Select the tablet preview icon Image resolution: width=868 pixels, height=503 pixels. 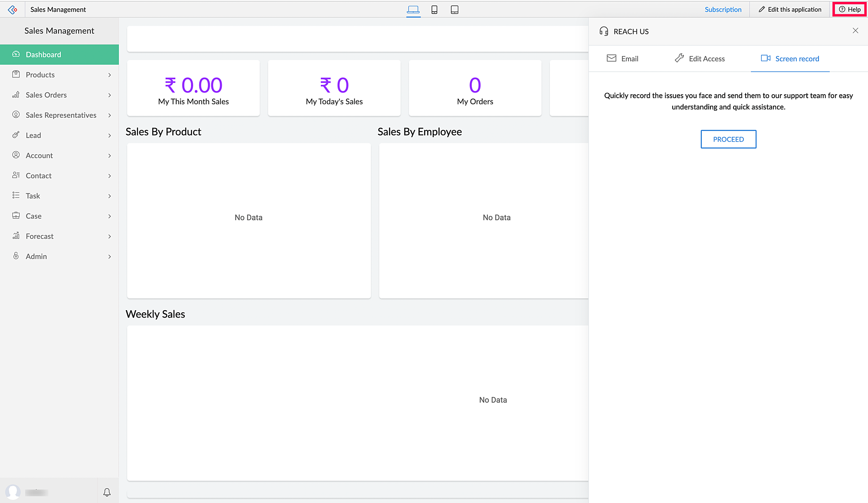454,10
